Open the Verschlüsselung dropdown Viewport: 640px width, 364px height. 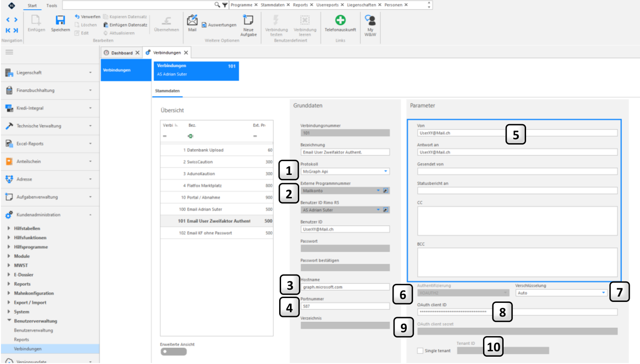[604, 293]
